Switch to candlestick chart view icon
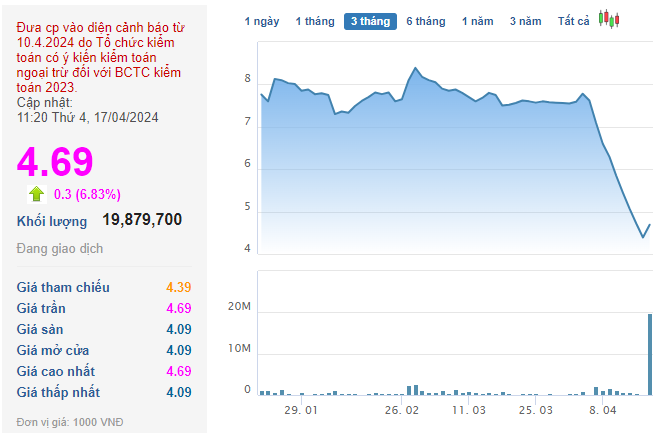Screen dimensions: 662x433 click(609, 19)
